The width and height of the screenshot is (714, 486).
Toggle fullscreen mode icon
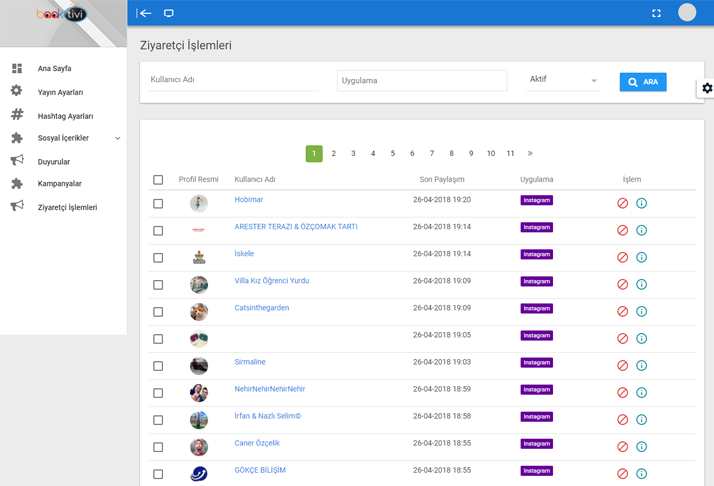[x=656, y=13]
